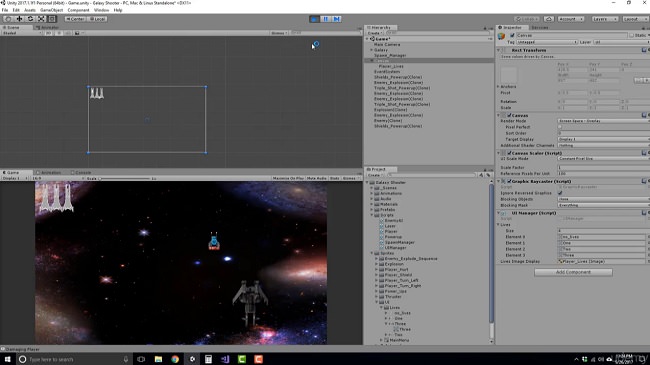Image resolution: width=650 pixels, height=365 pixels.
Task: Toggle the Pixel Perfect checkbox
Action: [x=560, y=127]
